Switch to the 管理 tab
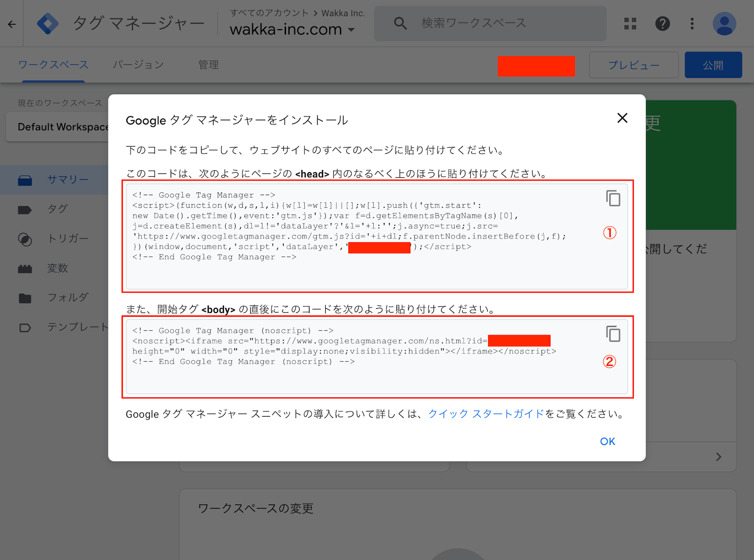The width and height of the screenshot is (754, 560). [208, 65]
